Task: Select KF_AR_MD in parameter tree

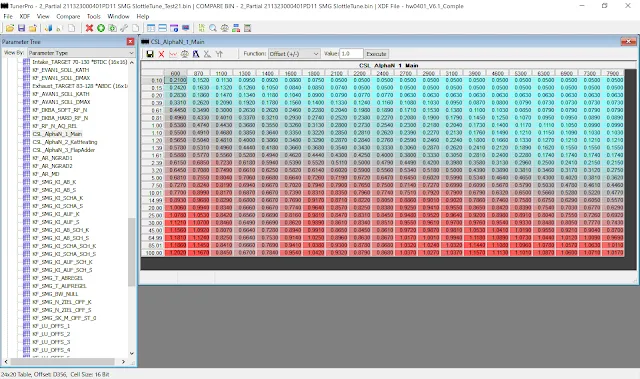Action: tap(46, 174)
